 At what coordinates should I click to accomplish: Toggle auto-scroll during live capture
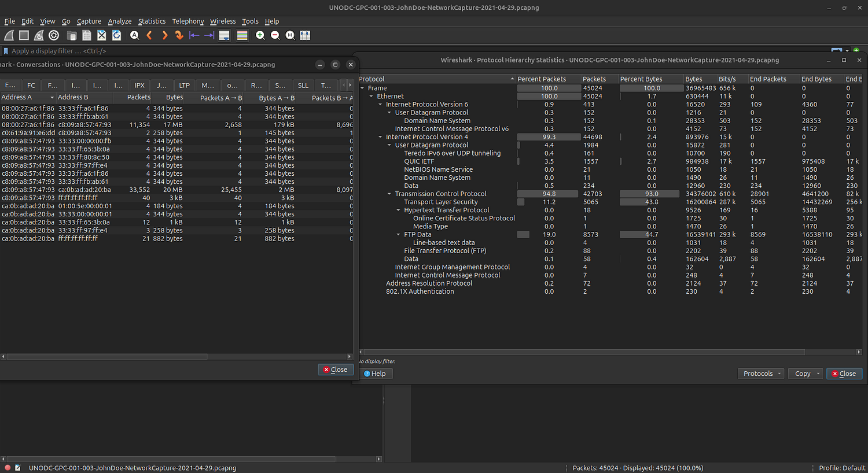(225, 35)
